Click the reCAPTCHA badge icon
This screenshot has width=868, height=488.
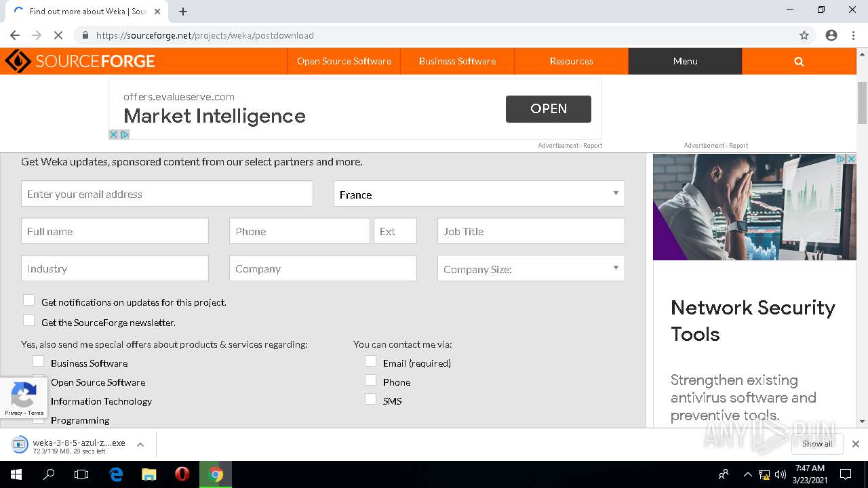(x=24, y=394)
